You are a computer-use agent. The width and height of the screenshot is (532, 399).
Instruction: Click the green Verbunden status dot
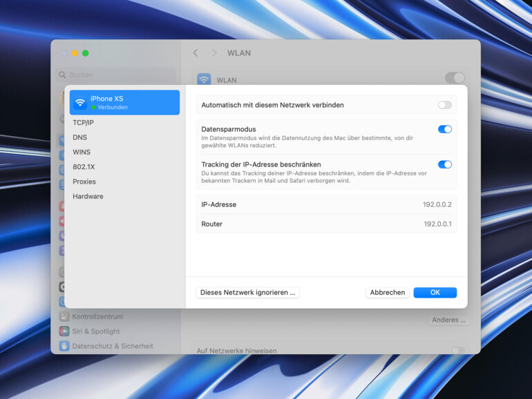(x=93, y=107)
